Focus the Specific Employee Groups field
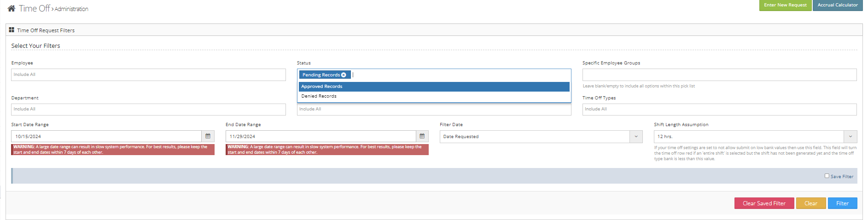This screenshot has height=220, width=868. click(719, 75)
